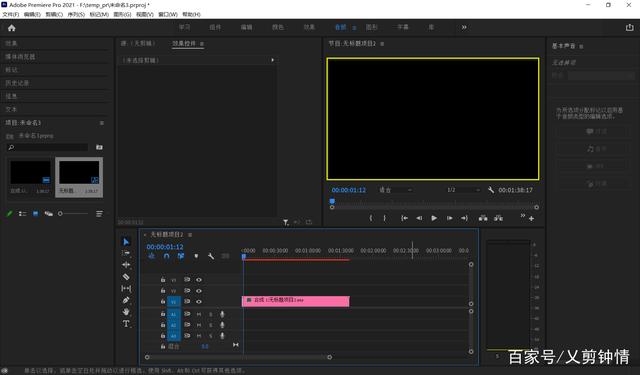Viewport: 640px width, 375px height.
Task: Open the Project panel menu icon
Action: click(x=102, y=123)
